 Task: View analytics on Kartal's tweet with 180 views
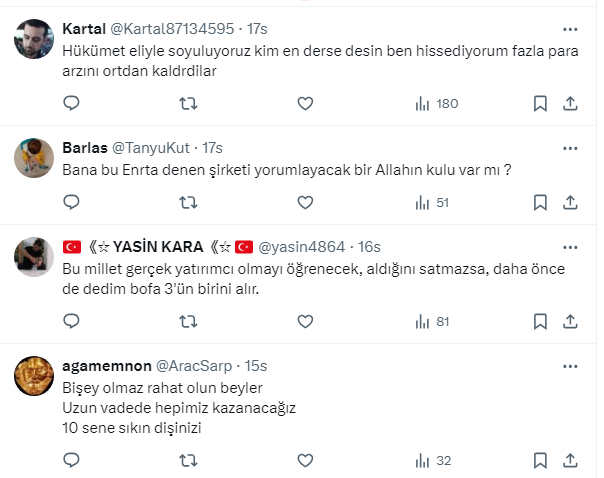pos(435,103)
